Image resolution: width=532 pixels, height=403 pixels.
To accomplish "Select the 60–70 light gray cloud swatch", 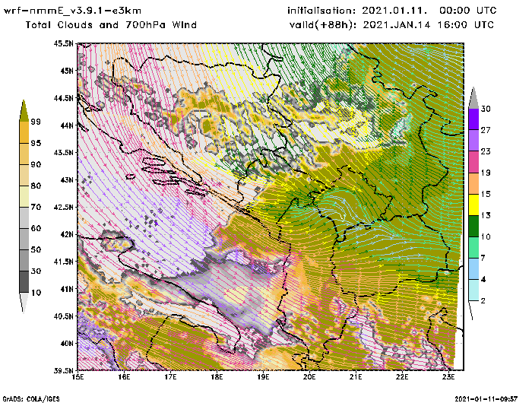I will tap(24, 218).
